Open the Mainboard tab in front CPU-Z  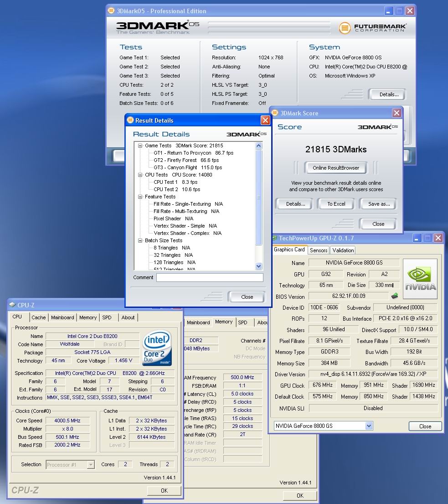coord(62,317)
